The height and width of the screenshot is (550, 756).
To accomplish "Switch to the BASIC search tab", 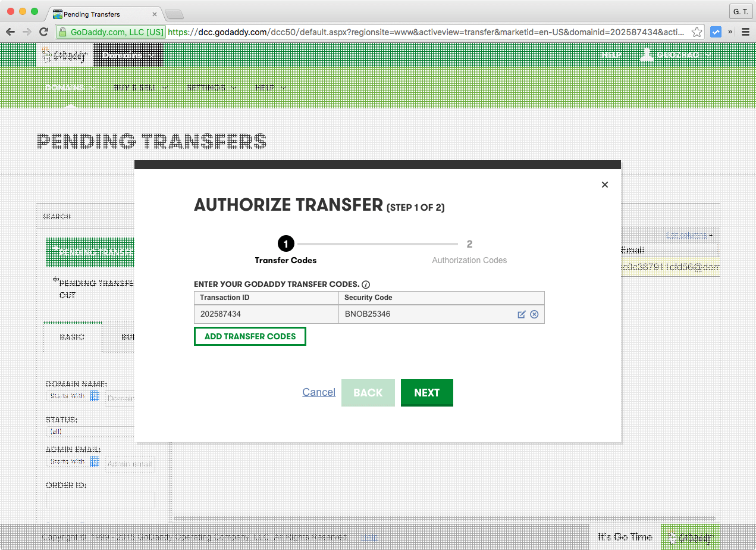I will pyautogui.click(x=72, y=336).
